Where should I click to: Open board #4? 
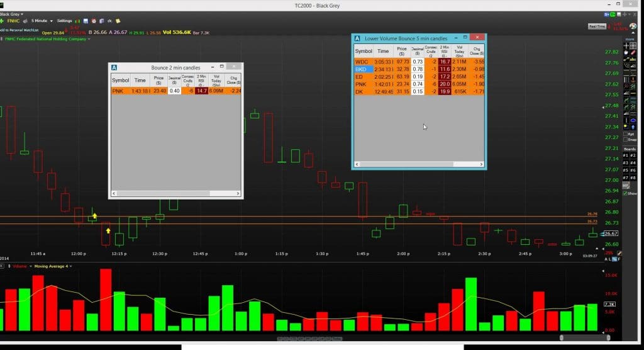633,163
